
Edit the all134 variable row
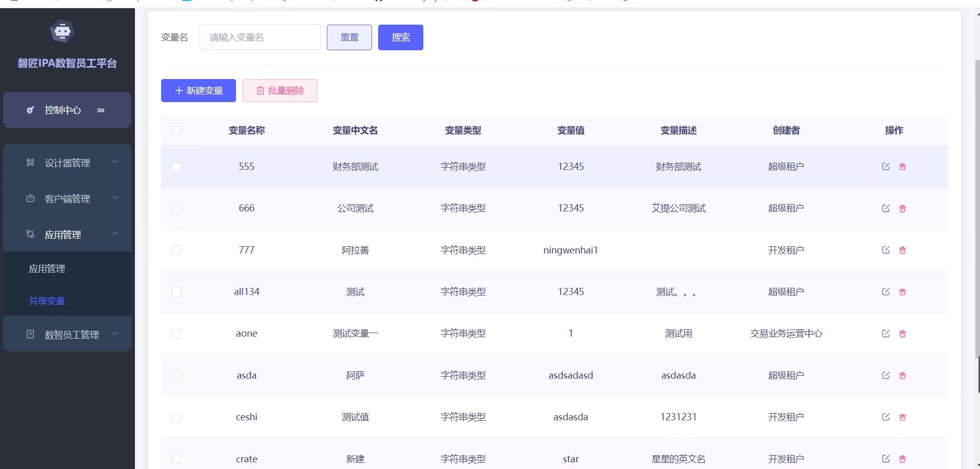point(886,291)
